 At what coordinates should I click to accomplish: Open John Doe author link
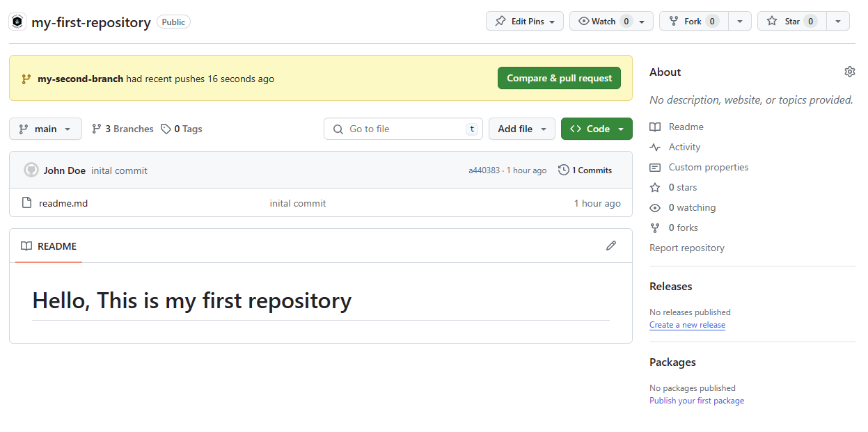click(x=65, y=170)
